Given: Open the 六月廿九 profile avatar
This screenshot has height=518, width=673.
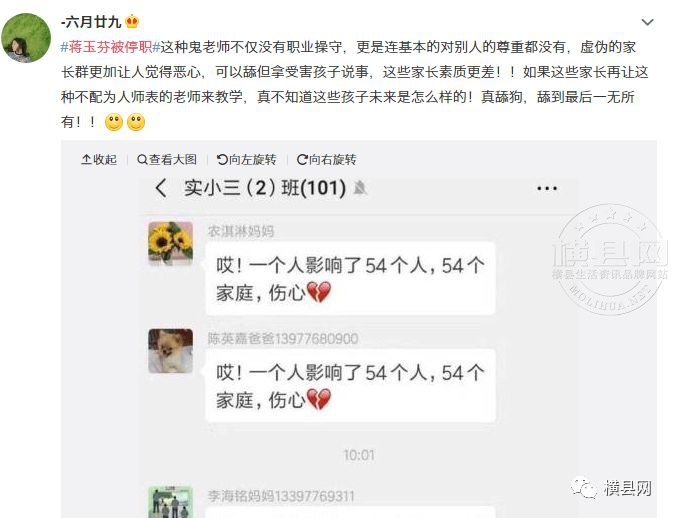Looking at the screenshot, I should [26, 38].
